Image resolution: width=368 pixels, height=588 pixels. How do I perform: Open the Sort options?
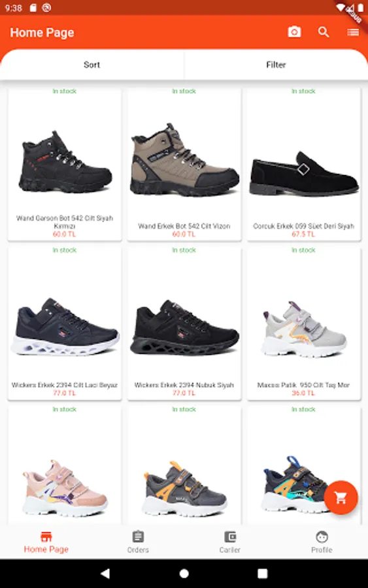(92, 65)
